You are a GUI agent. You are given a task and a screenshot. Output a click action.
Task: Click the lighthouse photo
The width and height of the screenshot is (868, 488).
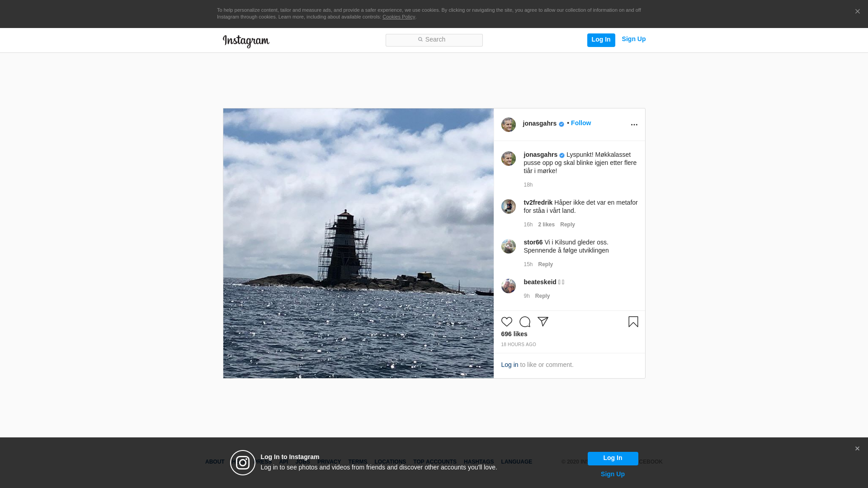tap(358, 243)
